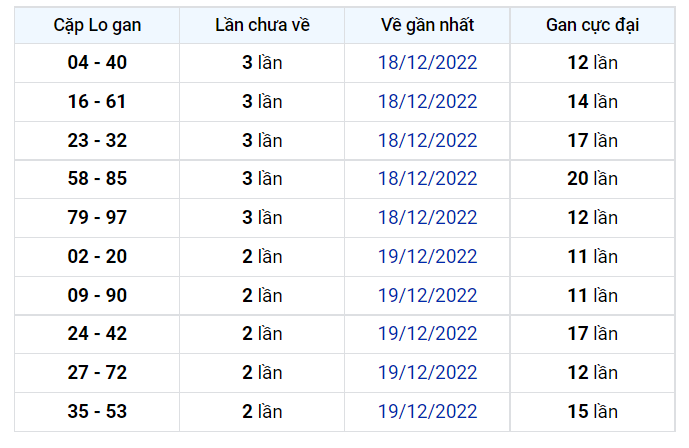
Task: Click the 'Cặp Lo gan' column header
Action: tap(97, 25)
